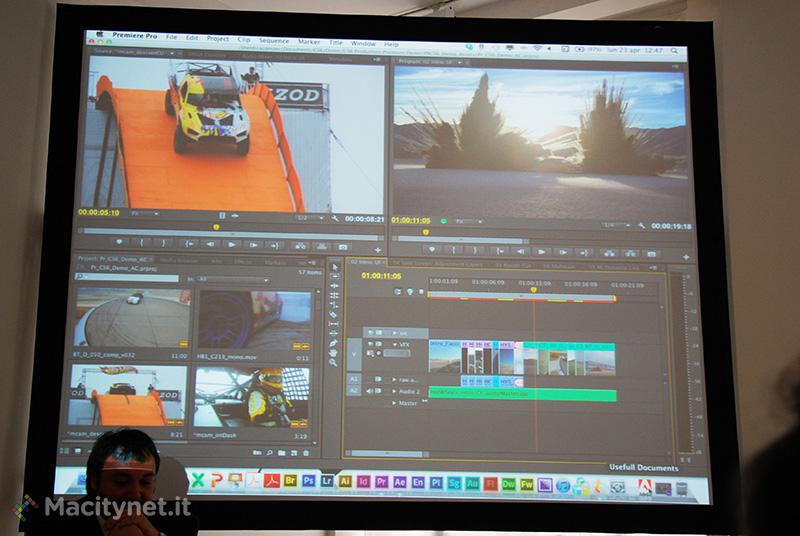Open the Sequence menu
Screen dimensions: 800x536
pyautogui.click(x=274, y=40)
